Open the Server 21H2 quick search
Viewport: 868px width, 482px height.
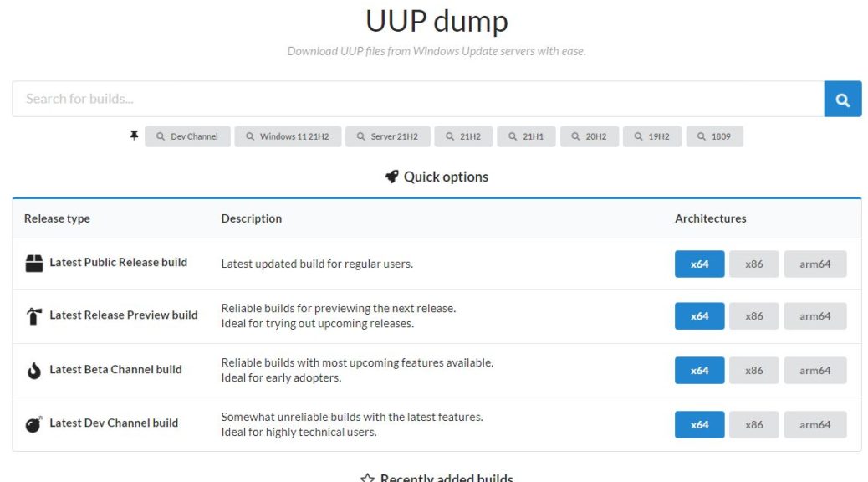pyautogui.click(x=387, y=136)
